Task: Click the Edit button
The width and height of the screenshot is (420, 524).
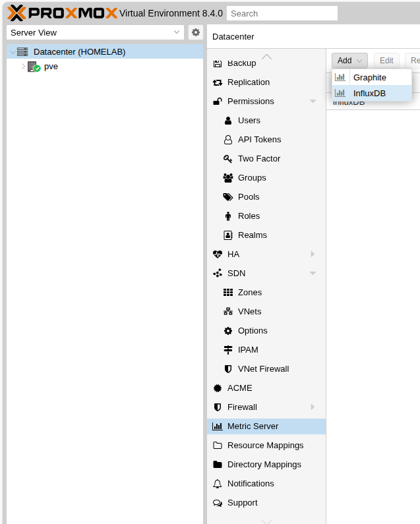Action: (x=386, y=61)
